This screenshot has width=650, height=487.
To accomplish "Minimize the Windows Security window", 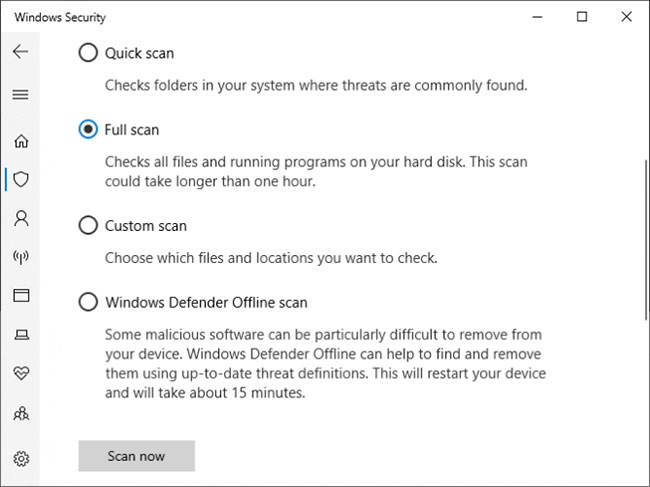I will [537, 17].
